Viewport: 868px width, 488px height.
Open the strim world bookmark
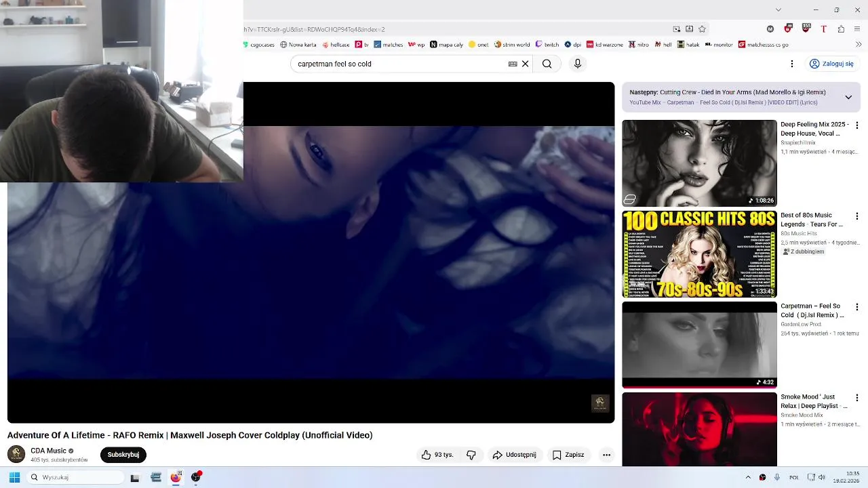512,45
